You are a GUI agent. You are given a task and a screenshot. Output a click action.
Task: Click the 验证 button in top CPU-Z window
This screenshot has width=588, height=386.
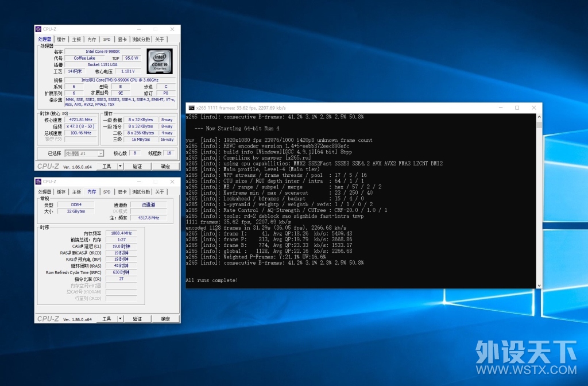[137, 166]
